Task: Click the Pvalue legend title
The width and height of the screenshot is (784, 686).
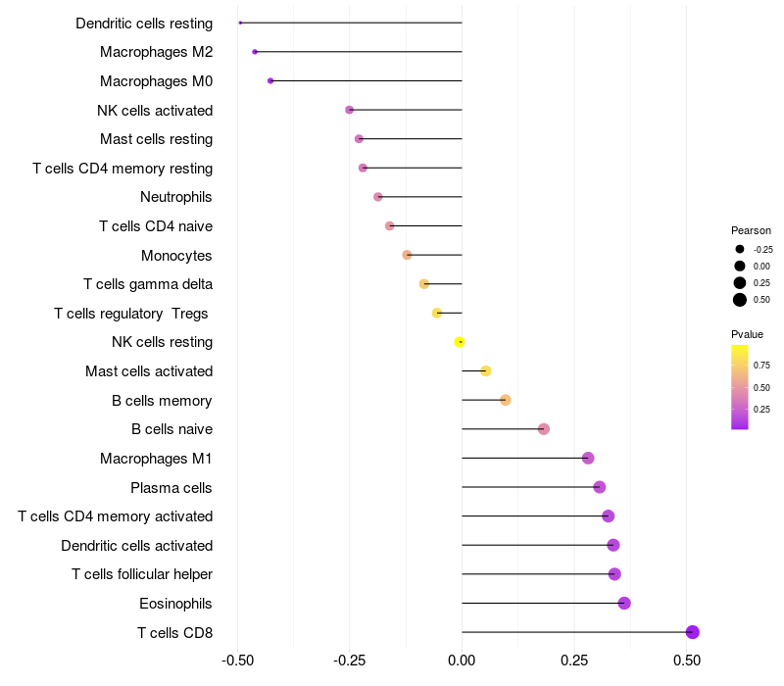Action: [747, 335]
